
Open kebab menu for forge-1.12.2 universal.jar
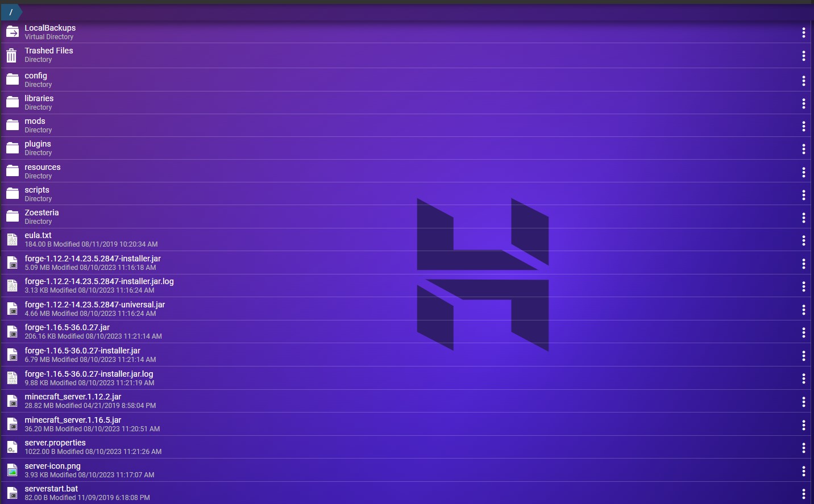[803, 310]
